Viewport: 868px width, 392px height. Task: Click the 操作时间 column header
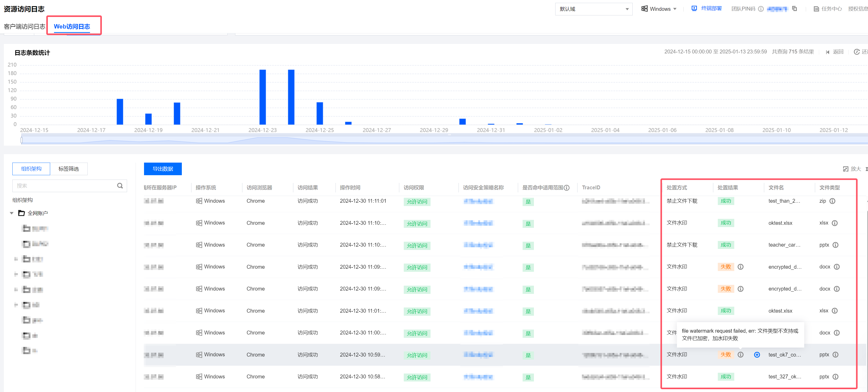pos(350,188)
